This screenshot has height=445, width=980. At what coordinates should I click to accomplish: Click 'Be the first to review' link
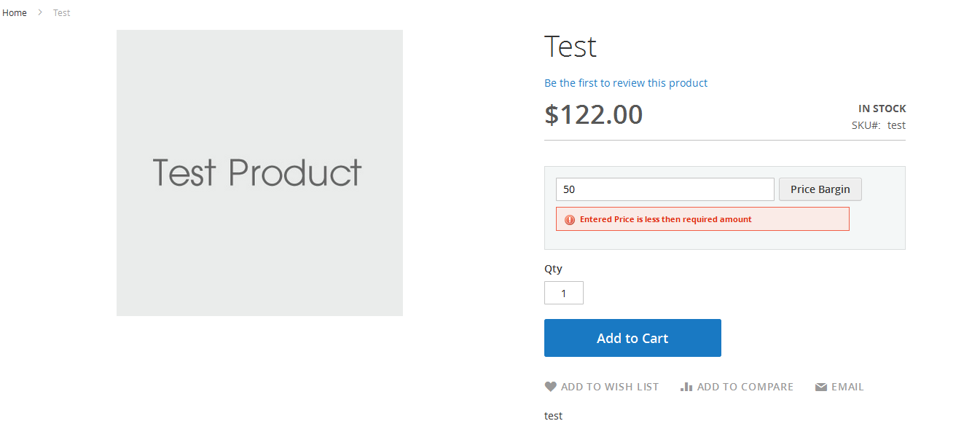(625, 83)
